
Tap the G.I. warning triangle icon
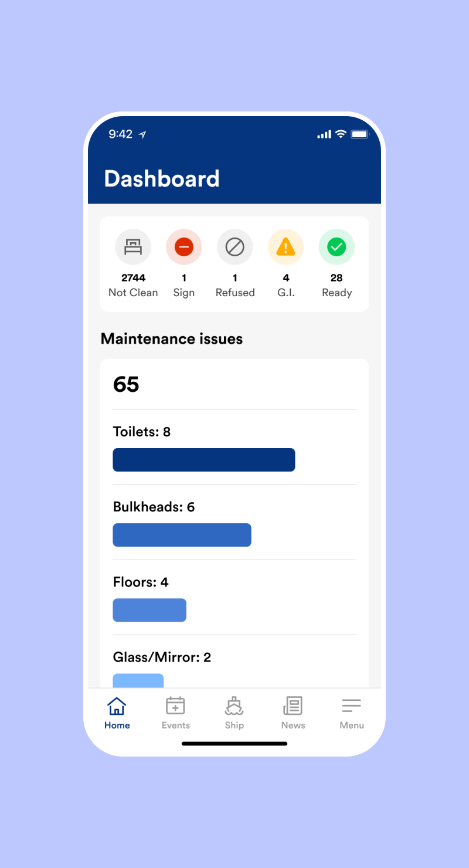286,247
